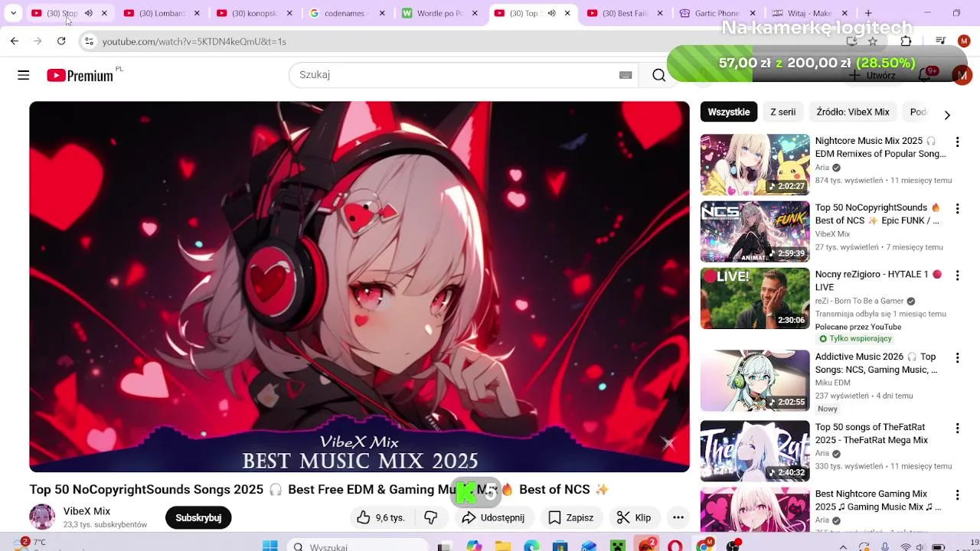Open YouTube notifications bell

click(x=924, y=75)
